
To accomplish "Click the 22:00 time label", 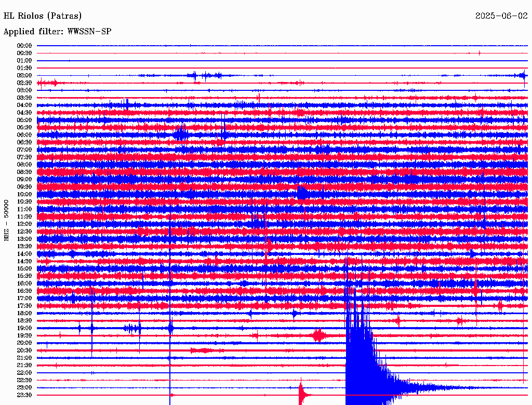I will (24, 372).
